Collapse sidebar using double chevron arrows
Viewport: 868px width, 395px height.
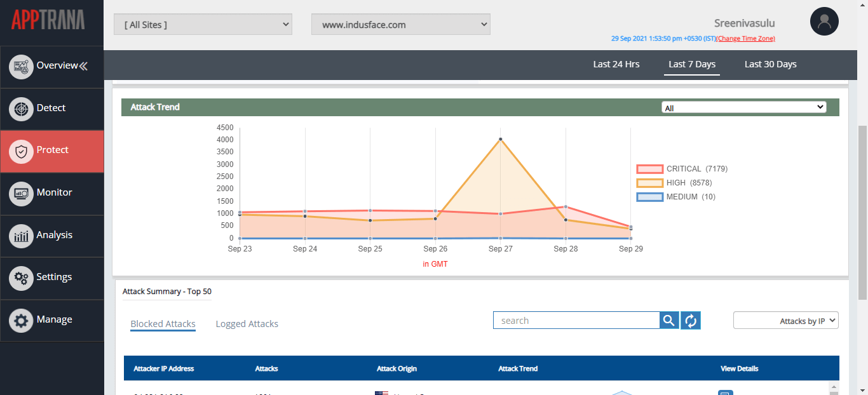[83, 65]
